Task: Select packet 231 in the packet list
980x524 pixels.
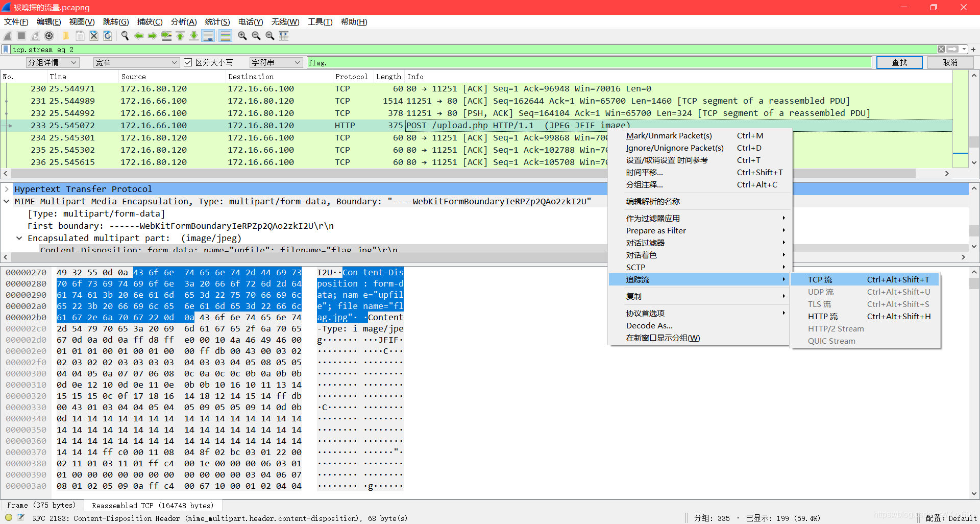Action: point(477,101)
